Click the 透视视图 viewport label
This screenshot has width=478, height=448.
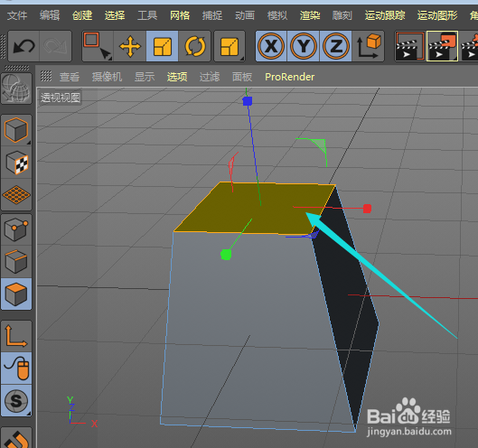tap(61, 98)
